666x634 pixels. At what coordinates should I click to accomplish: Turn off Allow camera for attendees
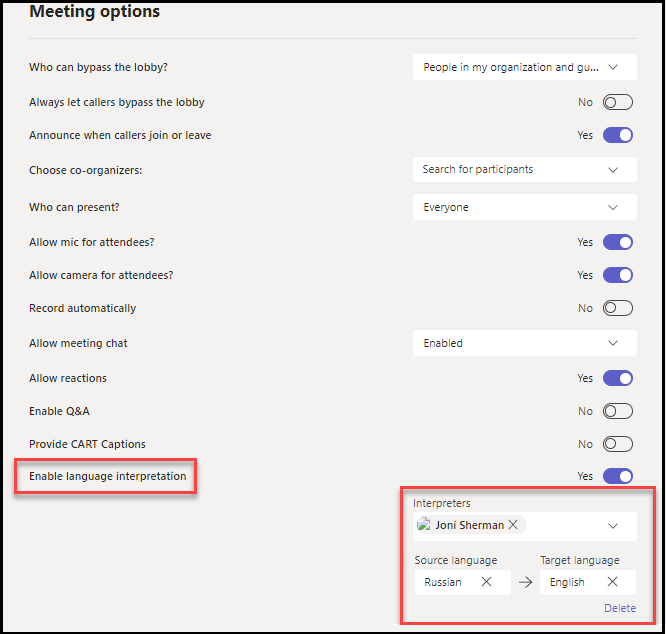[x=618, y=275]
